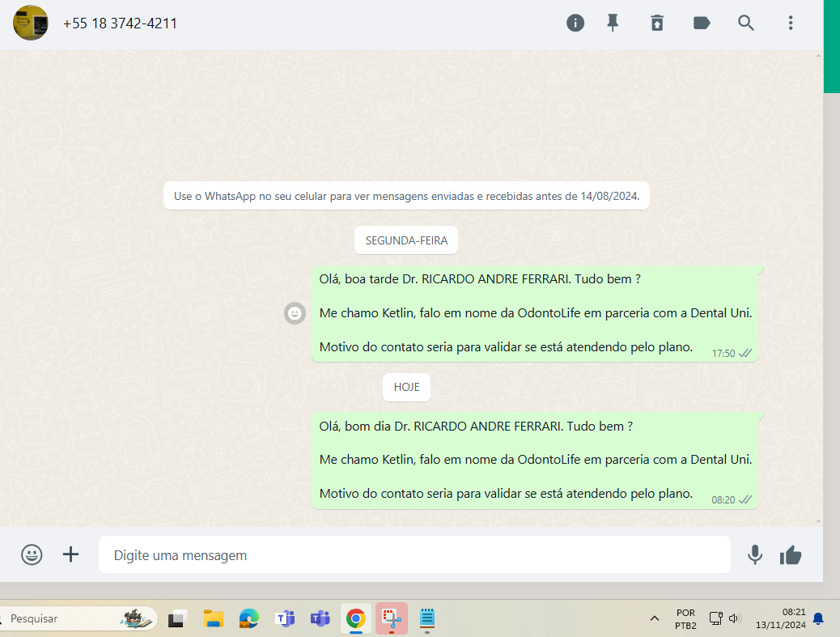Open File Explorer from the taskbar

213,618
